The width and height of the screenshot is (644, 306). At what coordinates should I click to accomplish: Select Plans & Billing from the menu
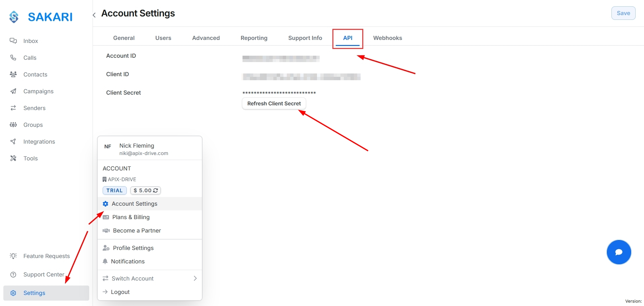[x=131, y=217]
